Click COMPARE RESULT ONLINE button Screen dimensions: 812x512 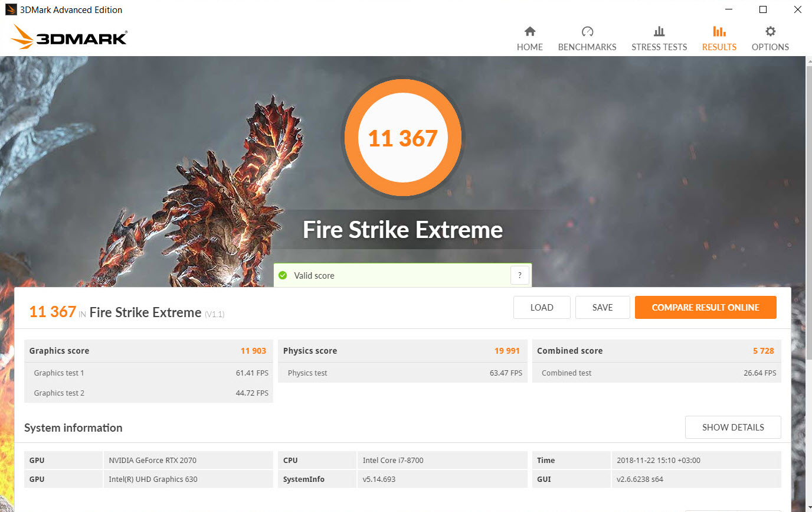(x=705, y=307)
